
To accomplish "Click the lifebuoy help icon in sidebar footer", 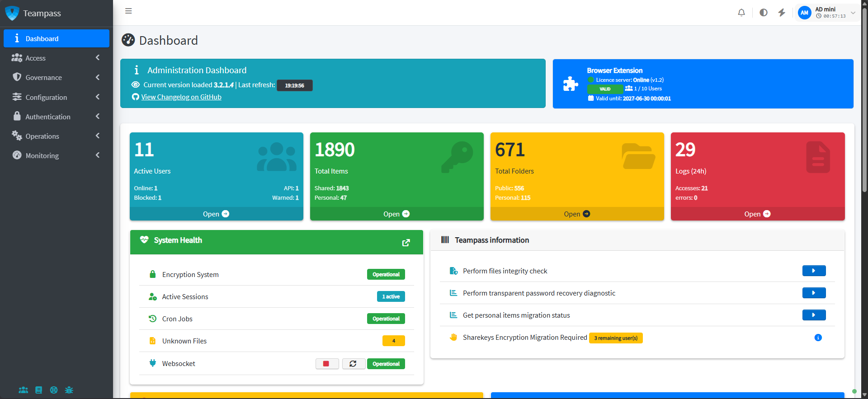I will [54, 390].
